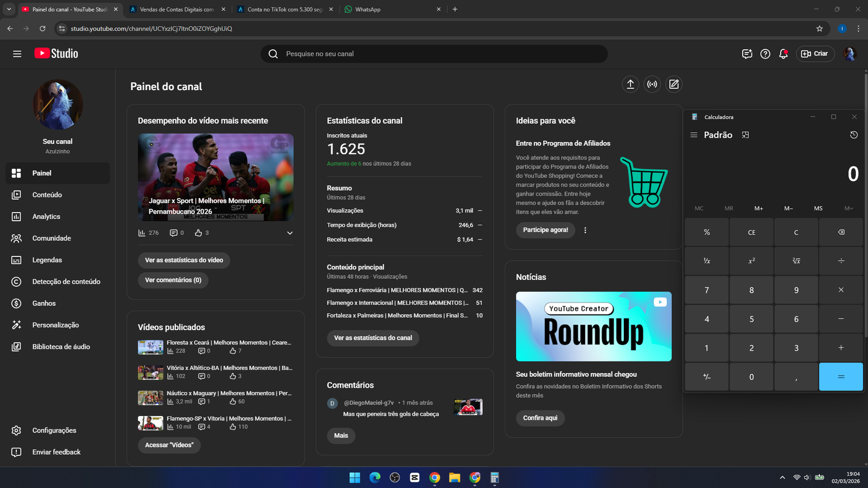This screenshot has width=868, height=488.
Task: Open three-dot options next to Participe agora
Action: (585, 230)
